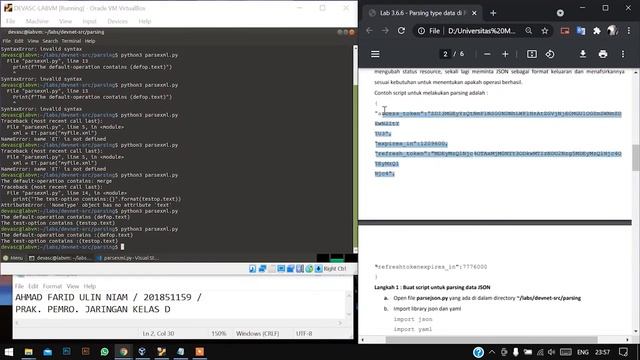This screenshot has height=360, width=640.
Task: View site information icon in address bar
Action: tap(421, 31)
